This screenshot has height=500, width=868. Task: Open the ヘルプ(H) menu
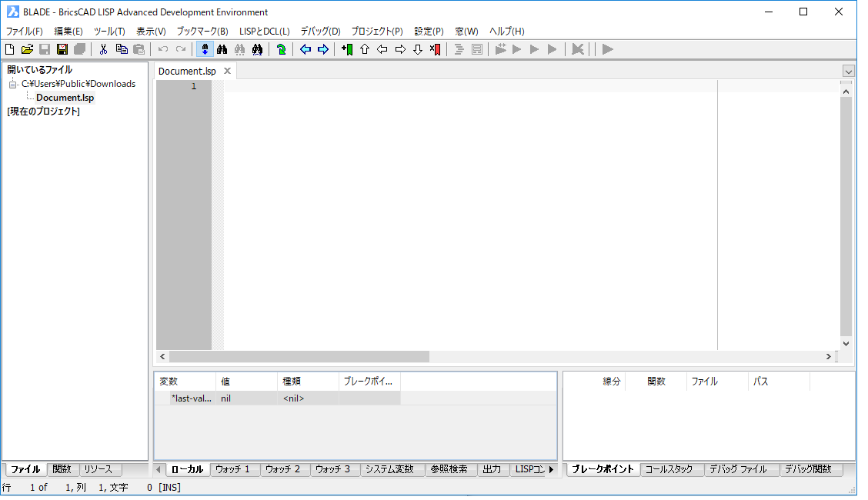click(506, 31)
